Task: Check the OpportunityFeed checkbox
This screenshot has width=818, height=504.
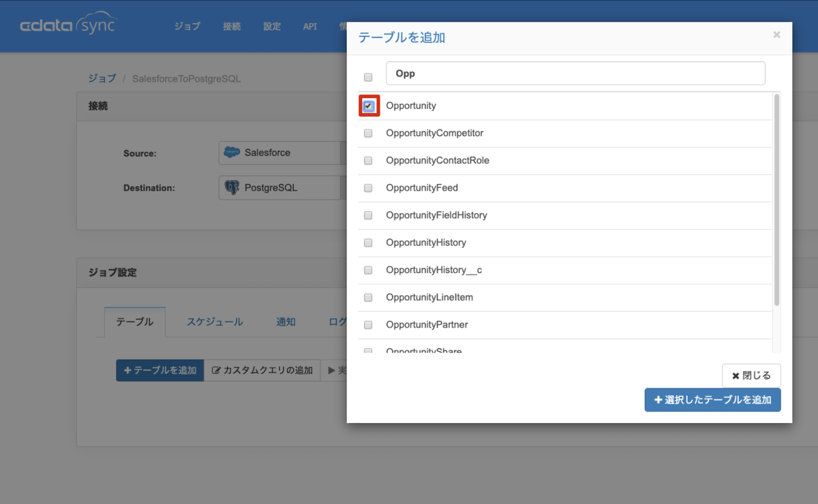Action: point(368,188)
